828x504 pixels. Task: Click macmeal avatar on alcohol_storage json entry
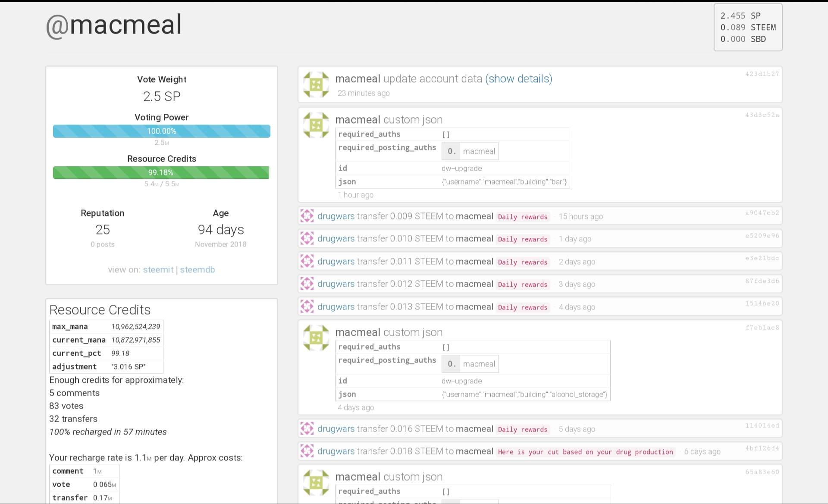316,338
